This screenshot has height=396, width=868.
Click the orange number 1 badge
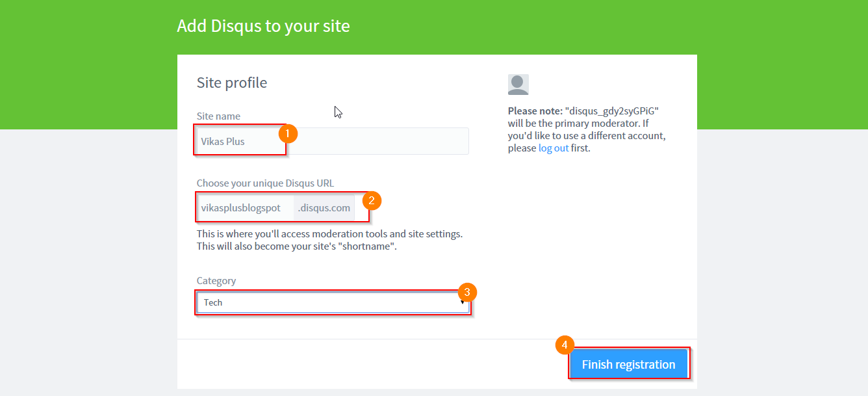[x=288, y=133]
